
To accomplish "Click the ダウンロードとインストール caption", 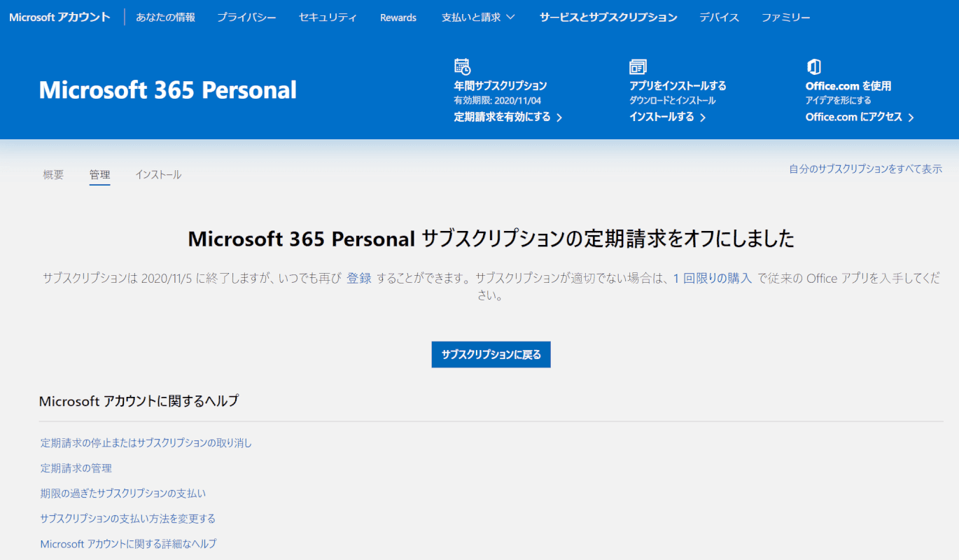I will click(x=672, y=101).
